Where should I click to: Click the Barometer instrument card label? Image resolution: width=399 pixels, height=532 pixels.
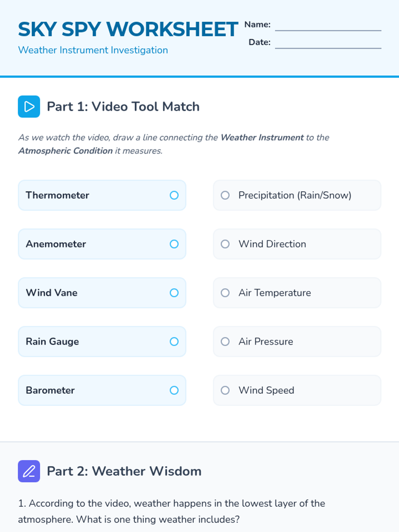tap(50, 390)
